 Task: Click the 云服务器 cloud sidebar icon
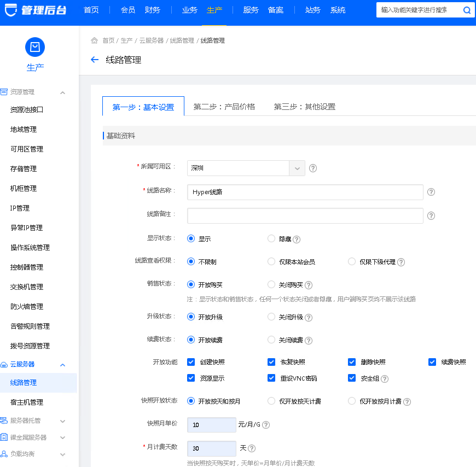[4, 364]
